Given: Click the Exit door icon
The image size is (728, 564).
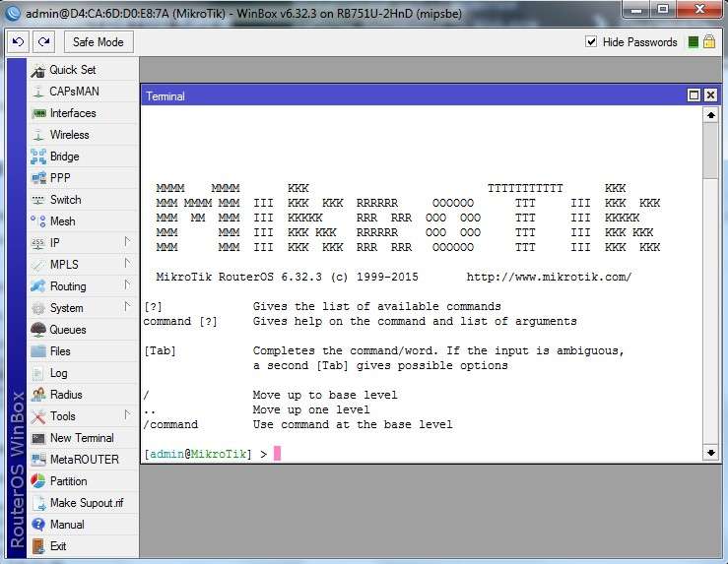Looking at the screenshot, I should [x=38, y=546].
